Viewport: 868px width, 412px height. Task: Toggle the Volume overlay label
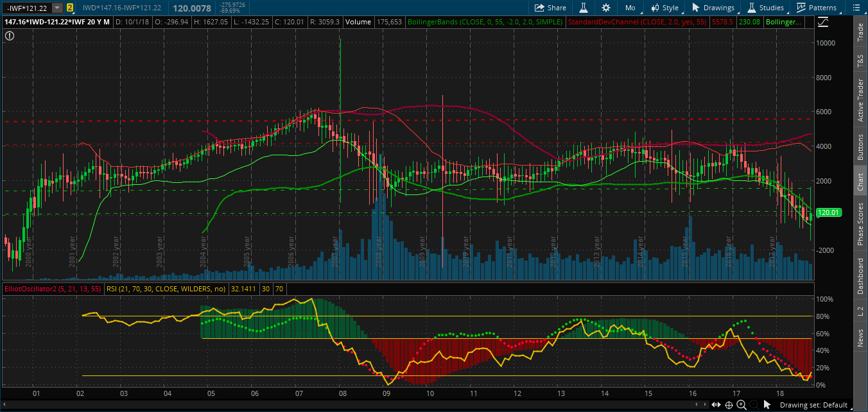point(358,21)
